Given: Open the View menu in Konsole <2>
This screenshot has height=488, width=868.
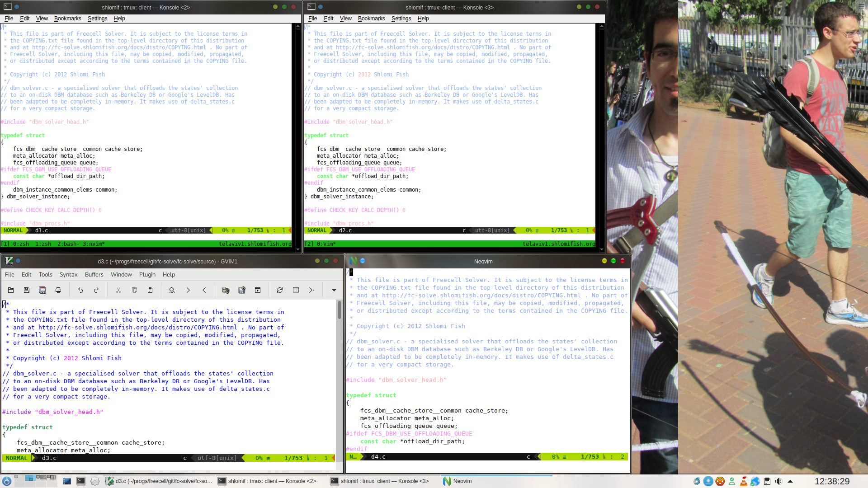Looking at the screenshot, I should pyautogui.click(x=42, y=19).
